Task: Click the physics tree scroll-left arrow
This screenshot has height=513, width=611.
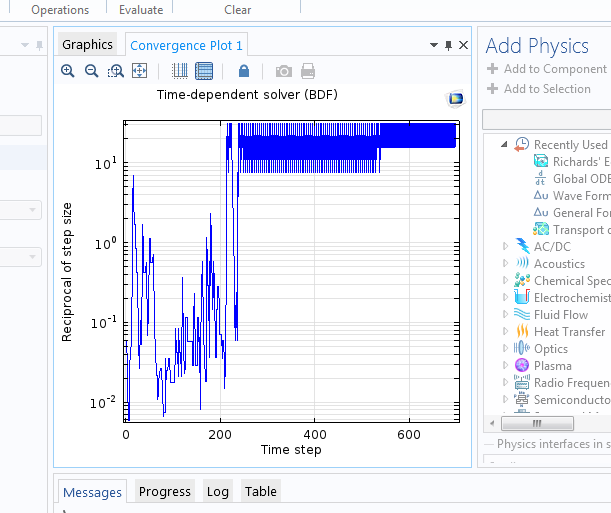Action: pos(492,423)
